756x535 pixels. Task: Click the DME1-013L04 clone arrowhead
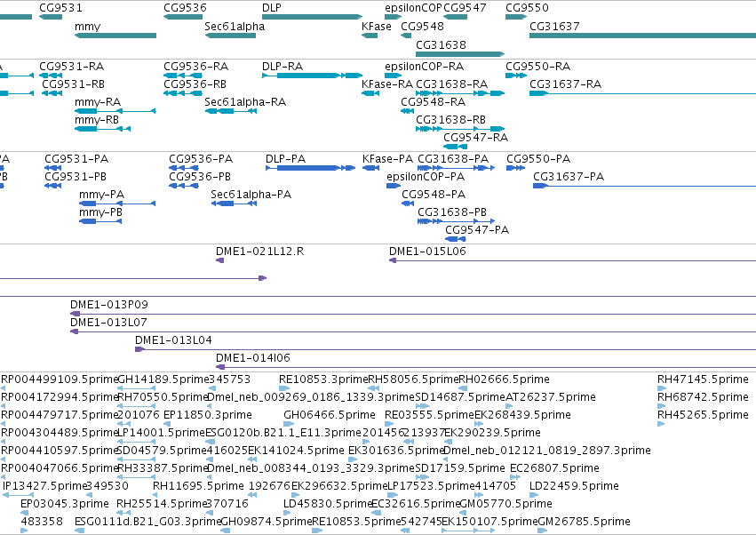(x=139, y=350)
